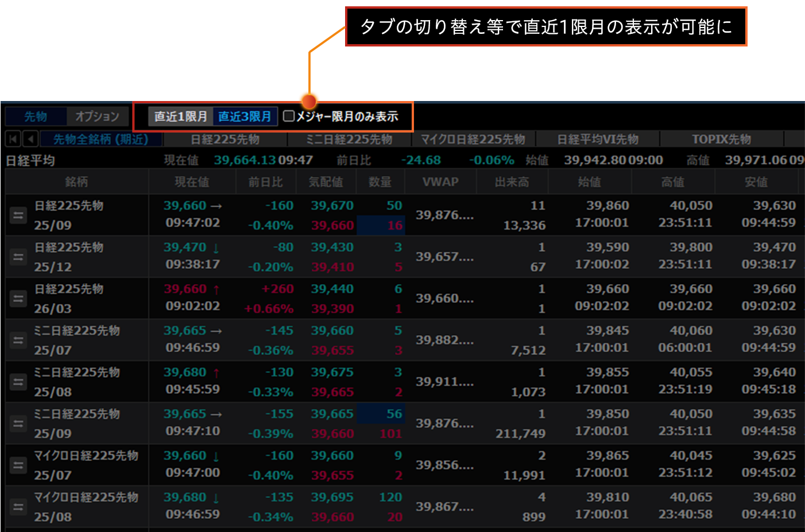
Task: Switch to 先物 tab
Action: (x=36, y=117)
